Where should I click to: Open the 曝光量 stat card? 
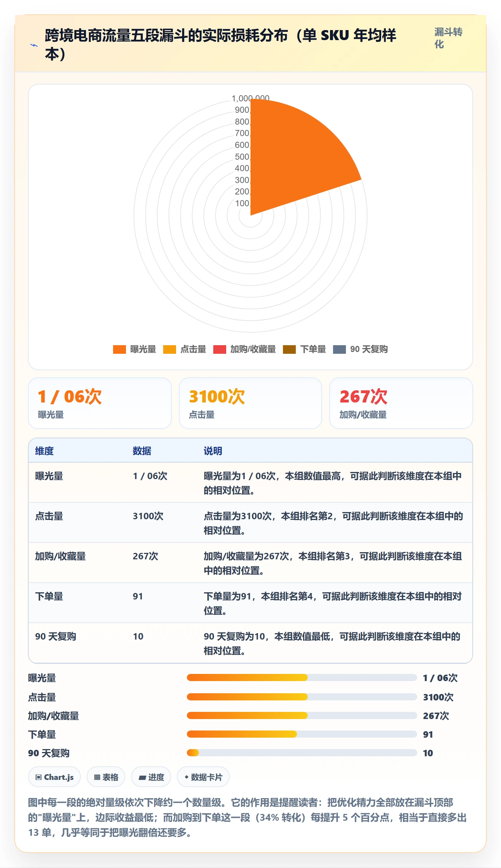pyautogui.click(x=100, y=403)
